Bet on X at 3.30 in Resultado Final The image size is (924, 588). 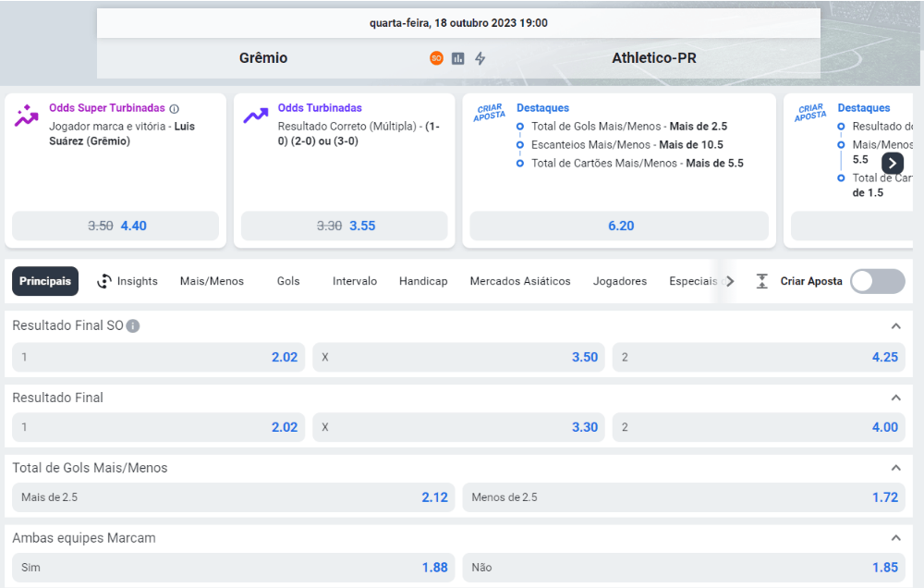tap(458, 427)
